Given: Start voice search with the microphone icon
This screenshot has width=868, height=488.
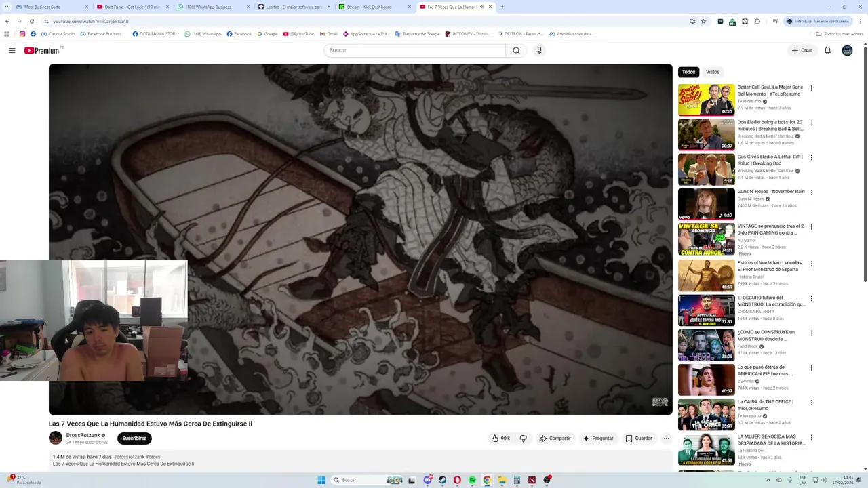Looking at the screenshot, I should pos(539,50).
